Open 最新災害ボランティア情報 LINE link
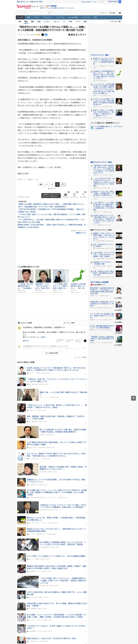Image resolution: width=138 pixels, height=644 pixels. click(x=30, y=2)
